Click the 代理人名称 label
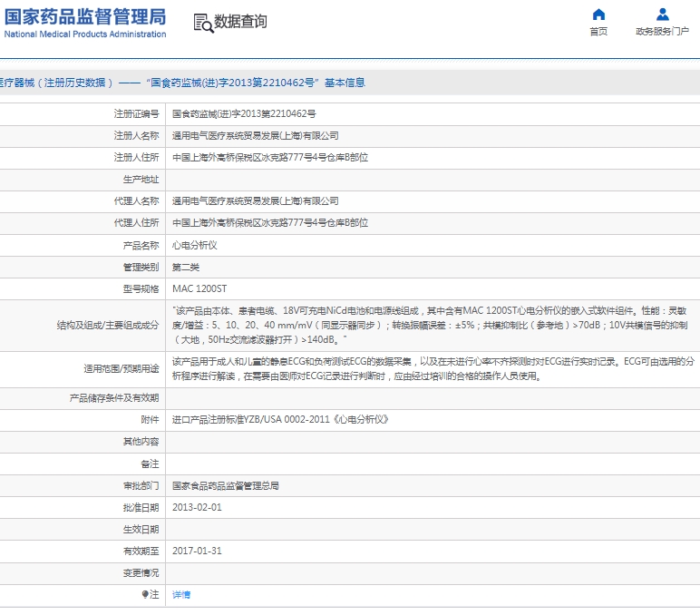 pos(136,201)
